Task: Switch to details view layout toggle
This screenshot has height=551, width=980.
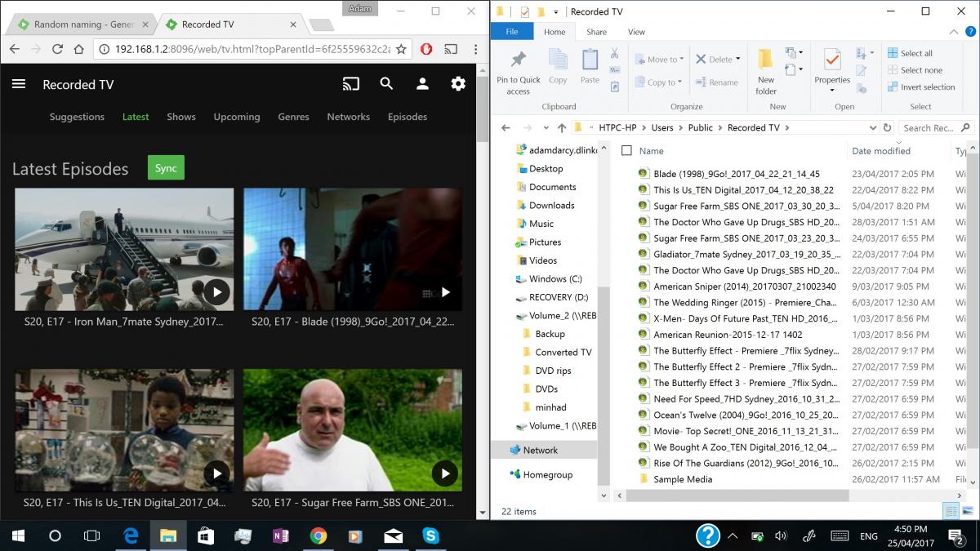Action: [951, 511]
